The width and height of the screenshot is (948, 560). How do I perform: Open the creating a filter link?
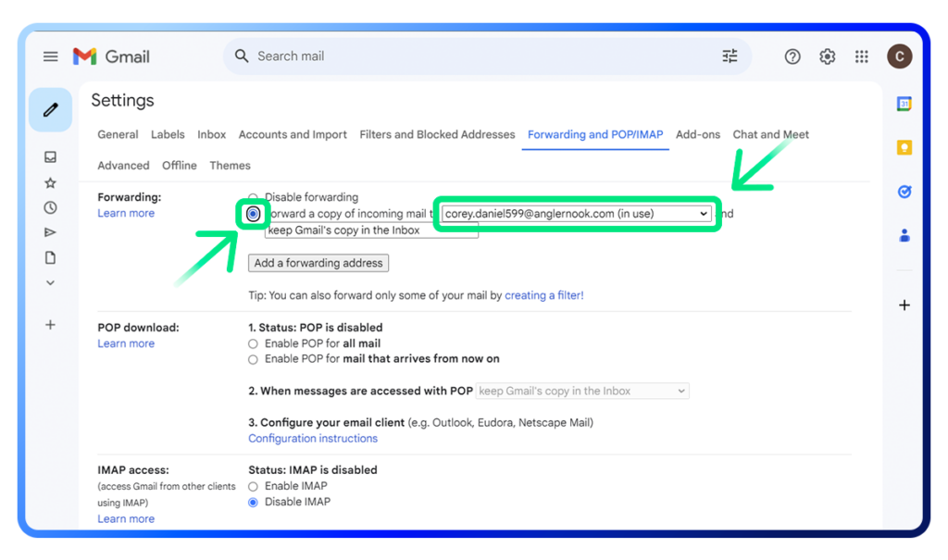coord(543,295)
